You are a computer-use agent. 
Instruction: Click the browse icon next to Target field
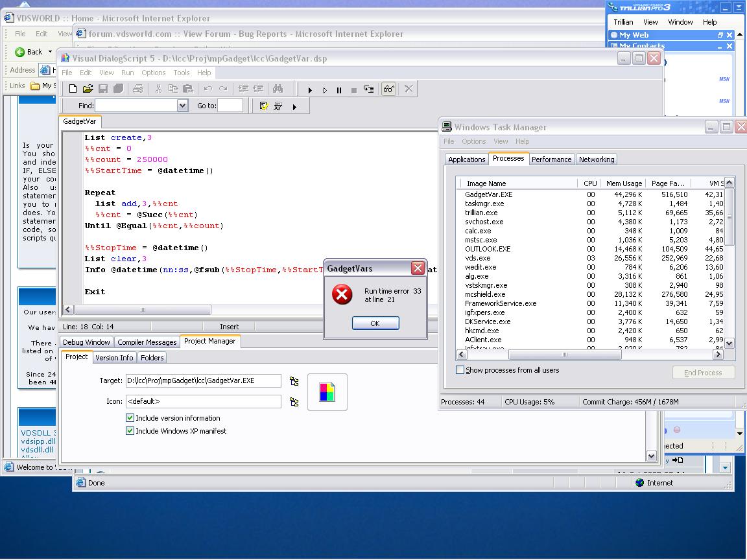pyautogui.click(x=294, y=381)
